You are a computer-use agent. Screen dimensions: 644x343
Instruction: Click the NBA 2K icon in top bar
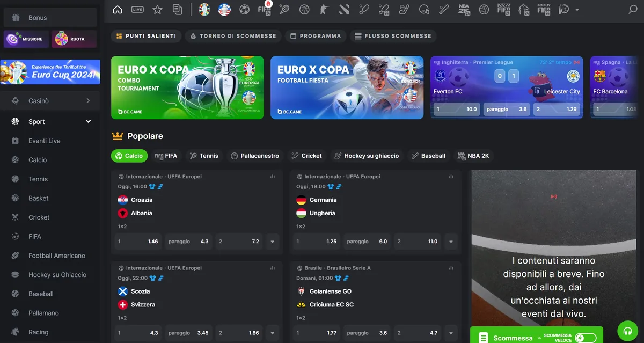point(464,9)
